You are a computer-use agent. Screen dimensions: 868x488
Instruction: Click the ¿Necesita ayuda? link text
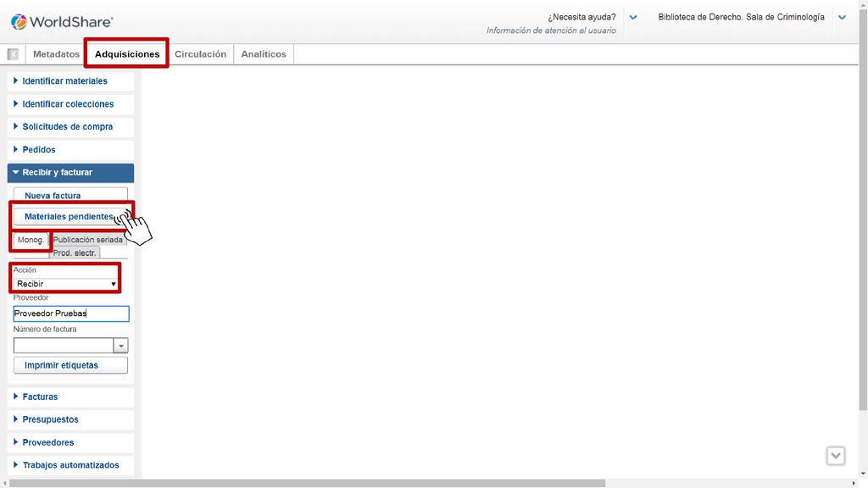point(581,17)
